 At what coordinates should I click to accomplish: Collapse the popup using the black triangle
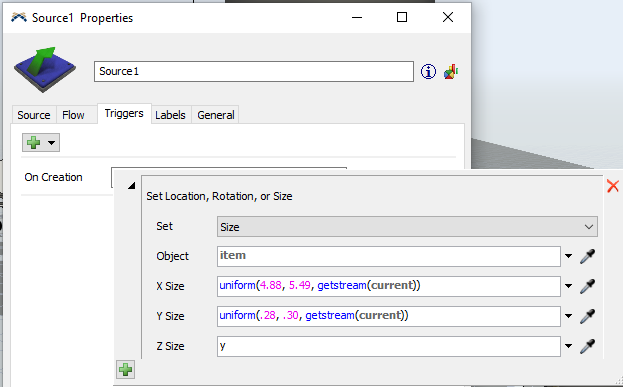(131, 185)
